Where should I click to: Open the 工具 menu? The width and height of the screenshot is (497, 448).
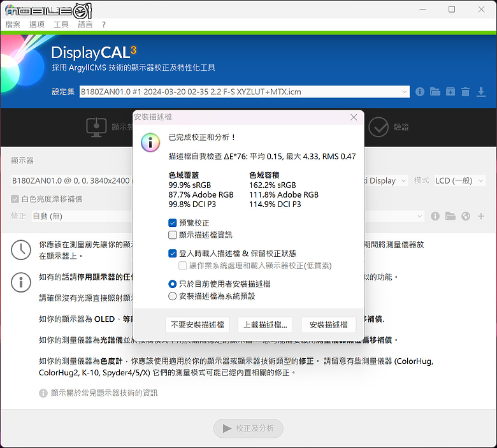click(x=61, y=24)
